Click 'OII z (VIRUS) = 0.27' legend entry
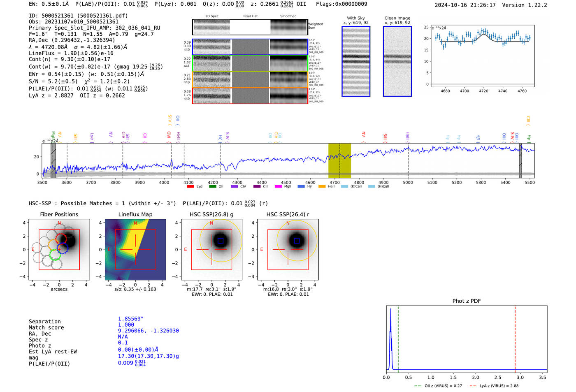Screen dimensions: 576x392 point(438,386)
